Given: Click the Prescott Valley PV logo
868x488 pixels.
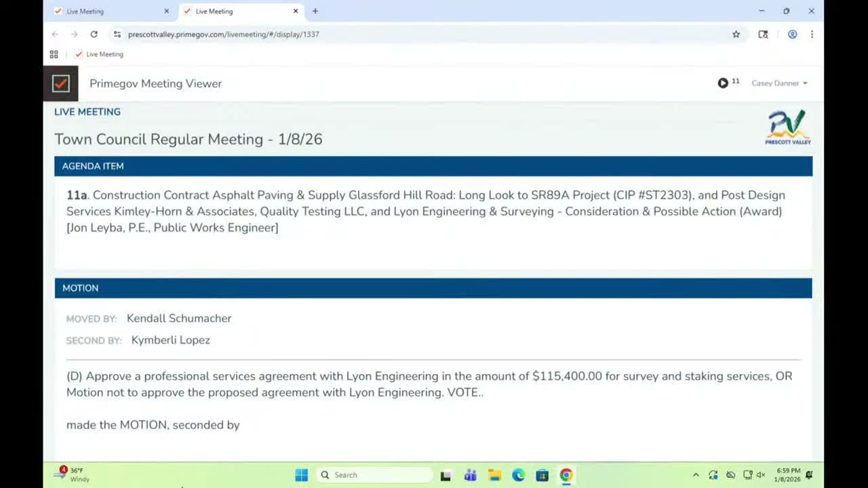Looking at the screenshot, I should [788, 127].
